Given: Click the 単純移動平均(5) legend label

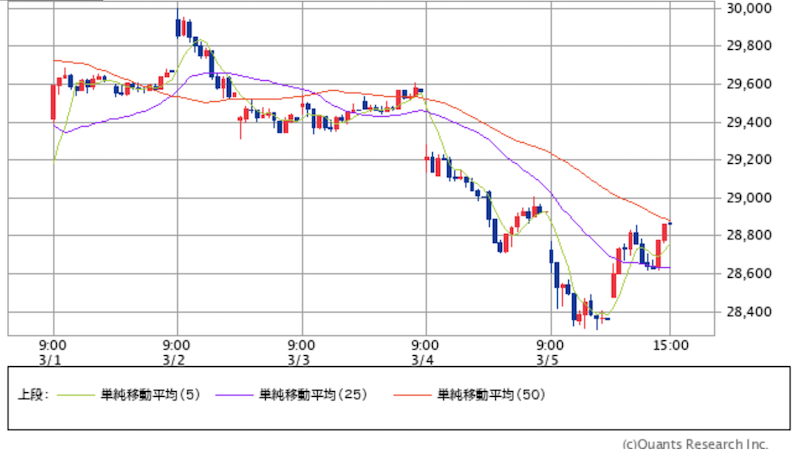Looking at the screenshot, I should coord(151,395).
